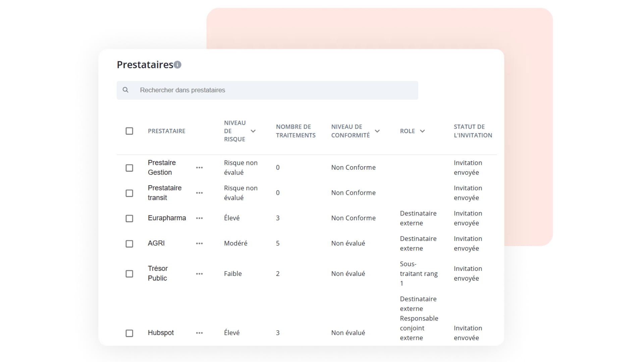Image resolution: width=644 pixels, height=362 pixels.
Task: Open the three-dot menu for Eurapharma
Action: click(x=199, y=218)
